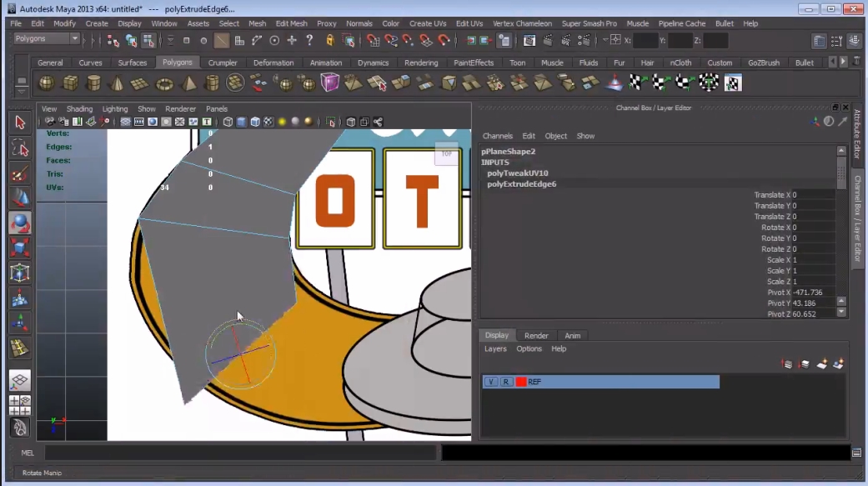Select polyExtrudeEdge6 input node
Image resolution: width=868 pixels, height=486 pixels.
tap(521, 183)
